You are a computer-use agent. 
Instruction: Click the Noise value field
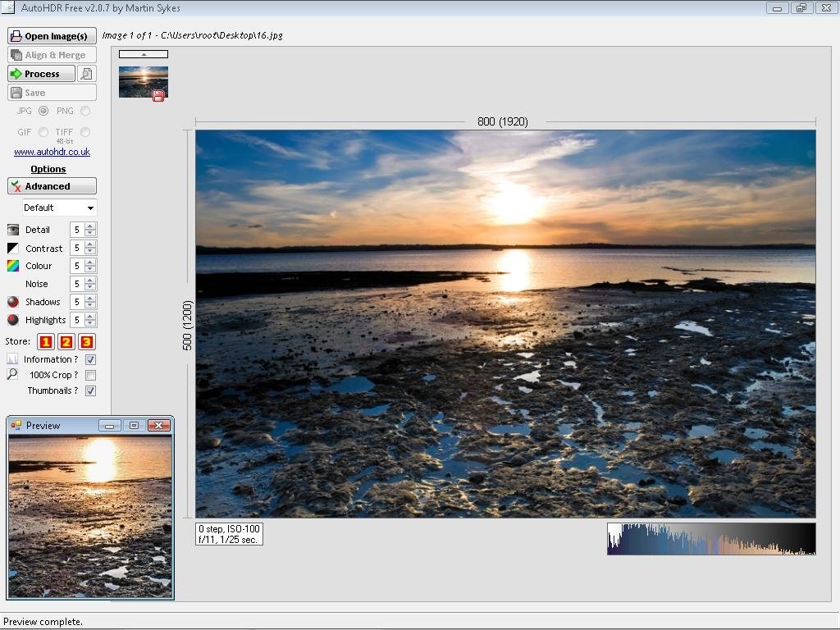[78, 284]
